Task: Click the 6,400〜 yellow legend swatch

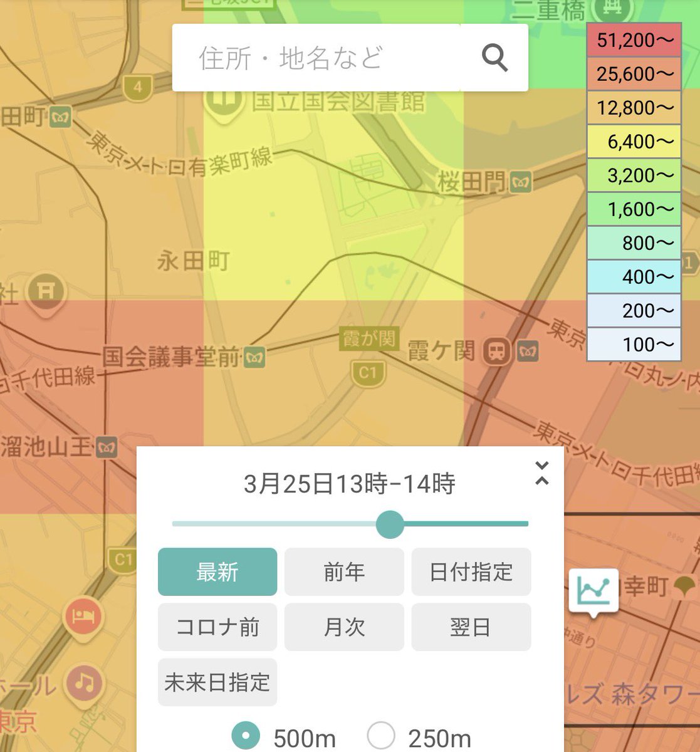Action: click(x=634, y=142)
